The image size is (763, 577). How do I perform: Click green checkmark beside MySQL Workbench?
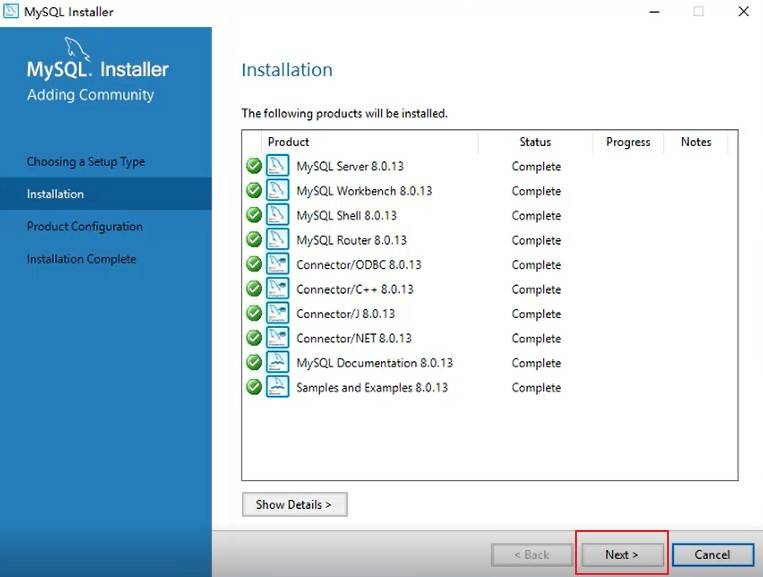point(254,190)
